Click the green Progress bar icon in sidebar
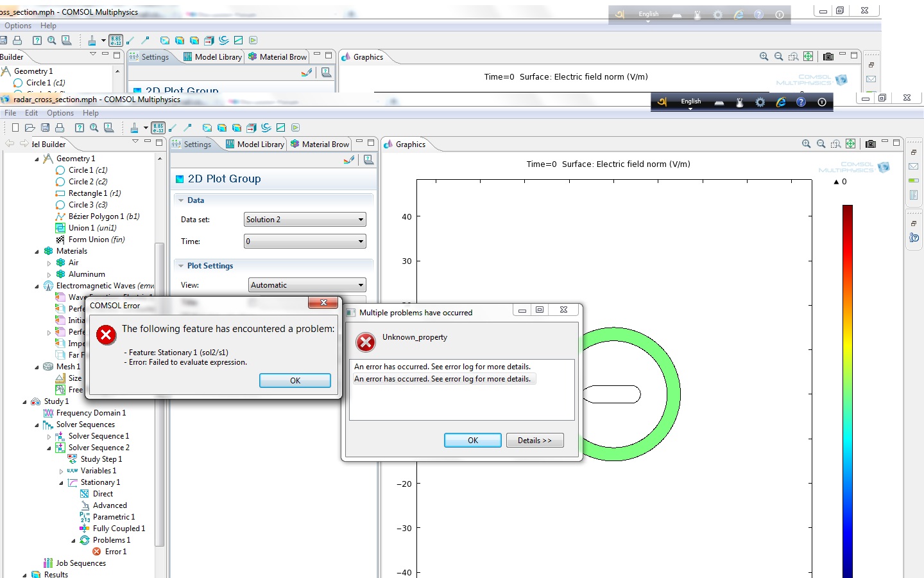This screenshot has height=578, width=924. point(914,180)
